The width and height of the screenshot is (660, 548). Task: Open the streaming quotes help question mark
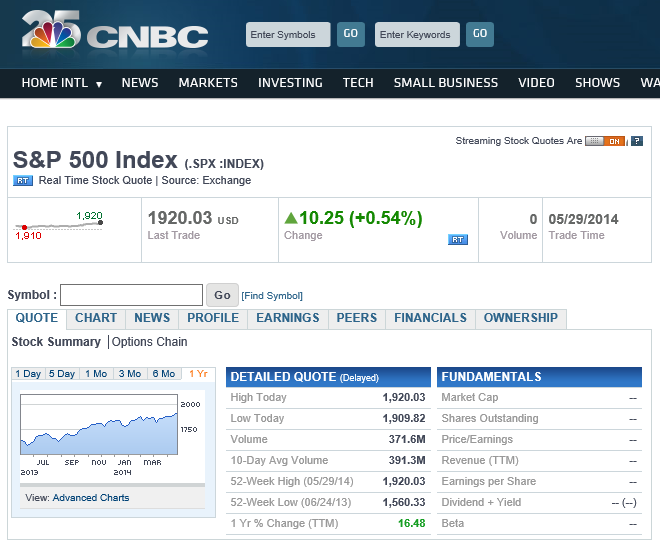637,141
